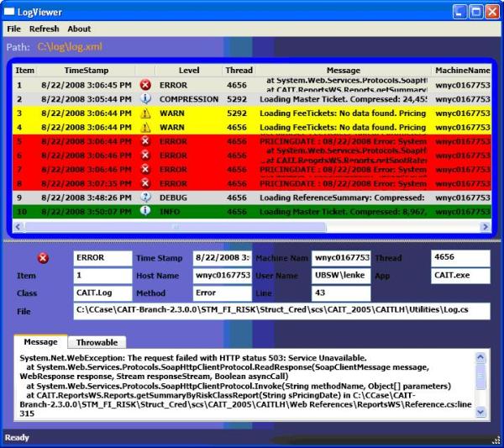This screenshot has width=504, height=448.
Task: Select Loading ReferenceSummary message in row 9
Action: tap(342, 198)
